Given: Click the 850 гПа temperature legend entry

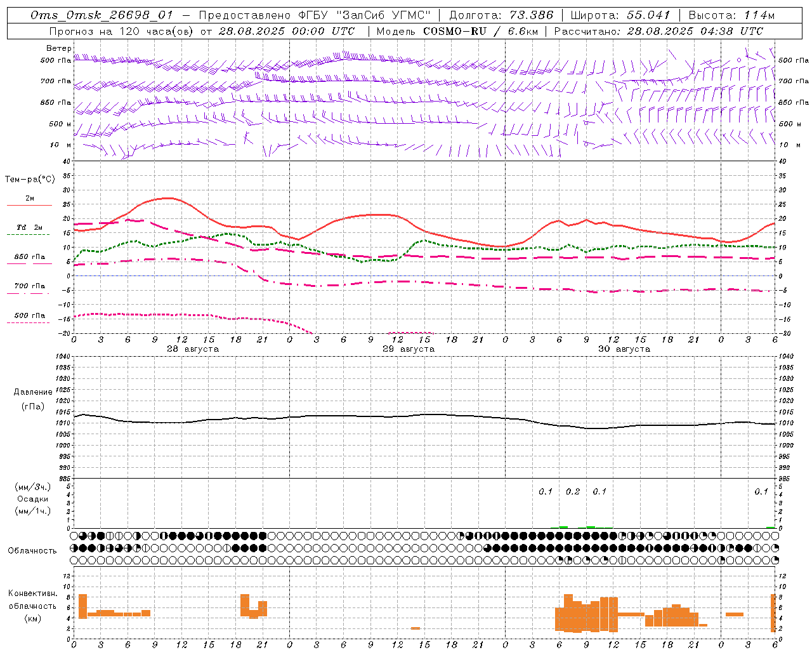Looking at the screenshot, I should (30, 256).
